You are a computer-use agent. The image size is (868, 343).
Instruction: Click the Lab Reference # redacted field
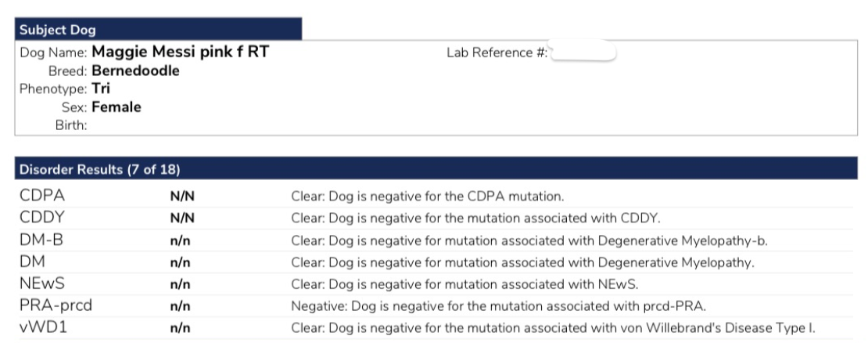click(x=583, y=52)
